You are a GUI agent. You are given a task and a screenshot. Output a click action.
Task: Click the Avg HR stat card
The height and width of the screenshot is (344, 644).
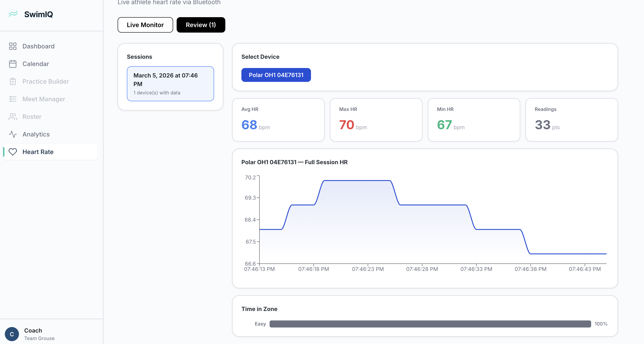point(278,120)
